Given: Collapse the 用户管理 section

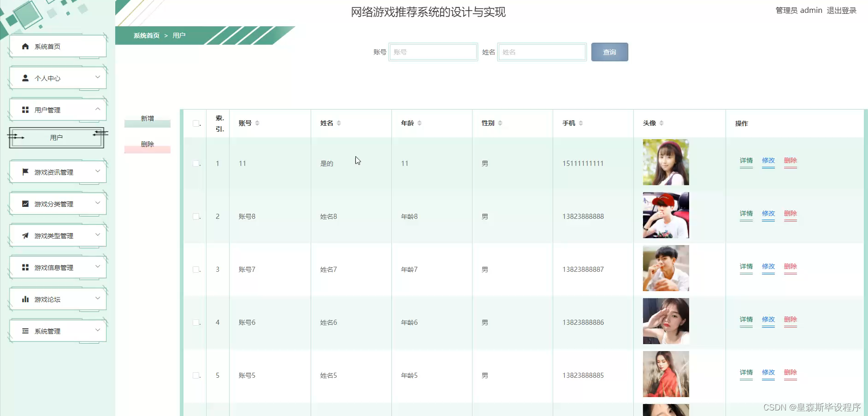Looking at the screenshot, I should point(97,109).
